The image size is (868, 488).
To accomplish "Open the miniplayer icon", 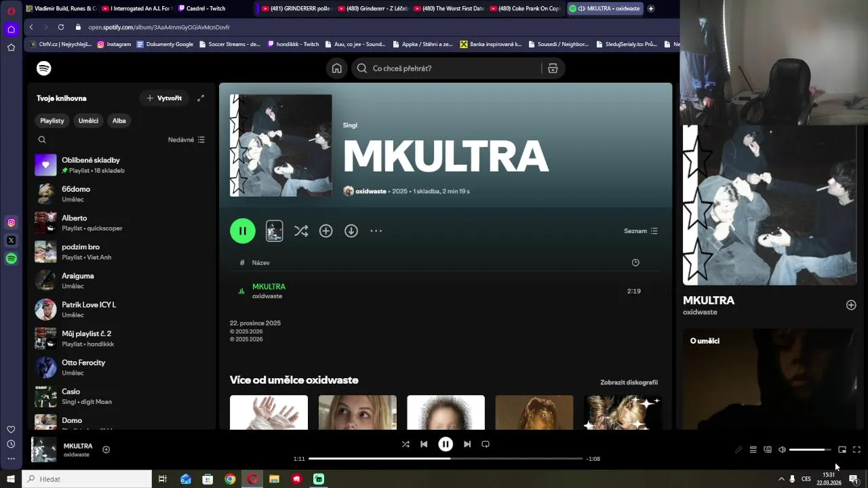I will [x=842, y=449].
